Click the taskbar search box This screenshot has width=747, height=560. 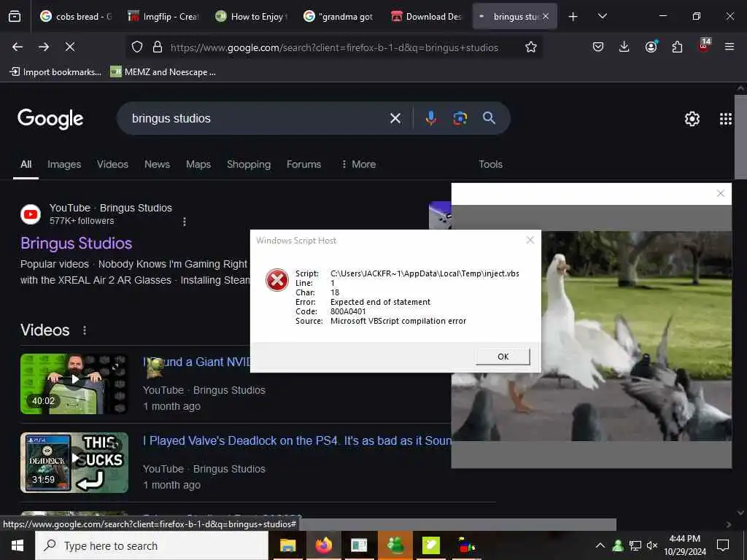click(152, 545)
